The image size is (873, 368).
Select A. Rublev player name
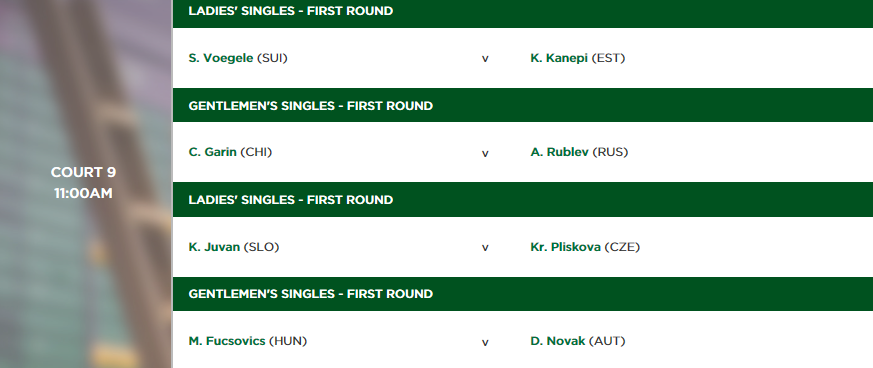click(560, 152)
